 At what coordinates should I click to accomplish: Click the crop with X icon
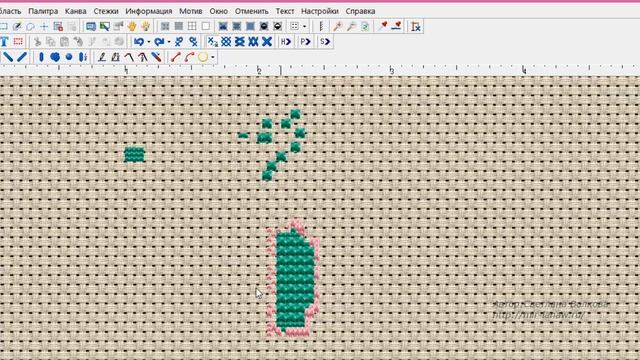416,27
